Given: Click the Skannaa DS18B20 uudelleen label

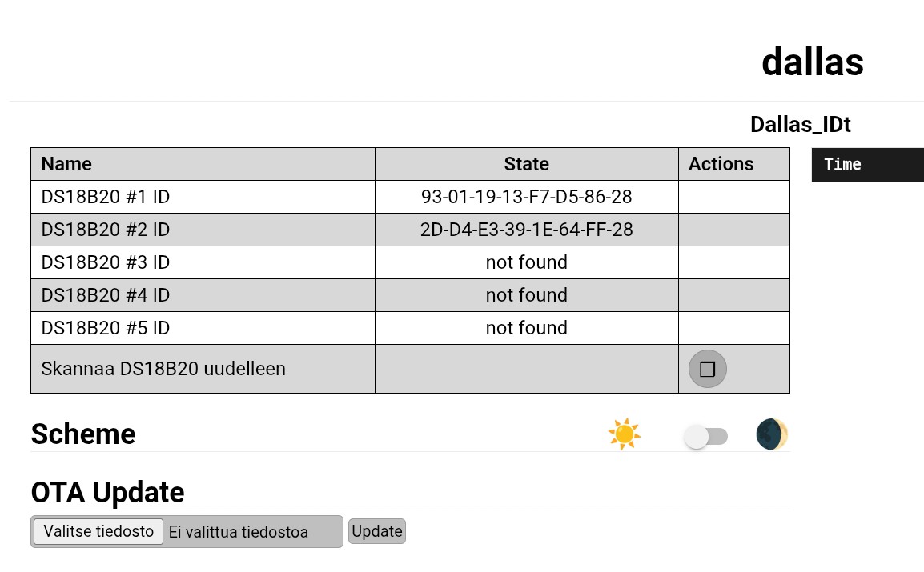Looking at the screenshot, I should (163, 369).
